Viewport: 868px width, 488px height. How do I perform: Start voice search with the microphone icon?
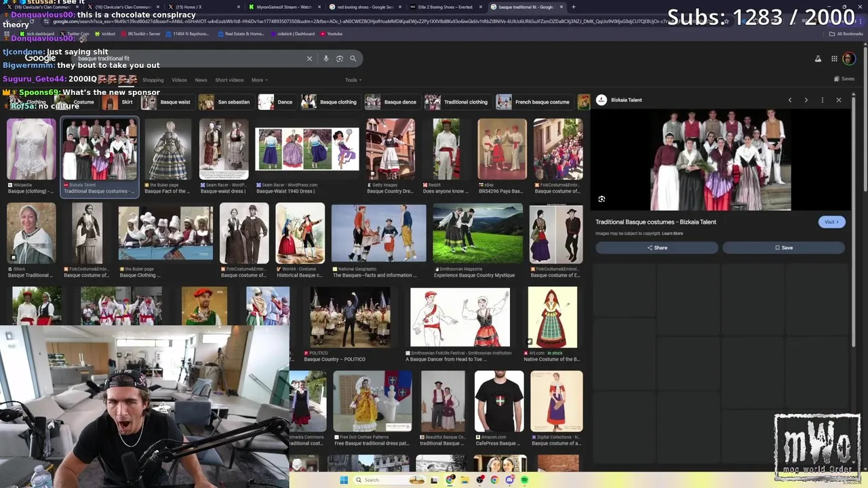point(326,59)
